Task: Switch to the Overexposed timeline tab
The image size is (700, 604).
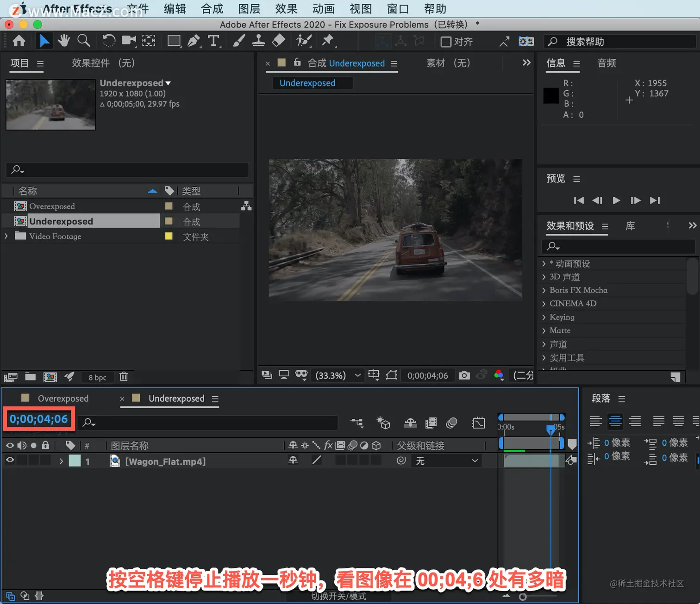Action: coord(63,399)
